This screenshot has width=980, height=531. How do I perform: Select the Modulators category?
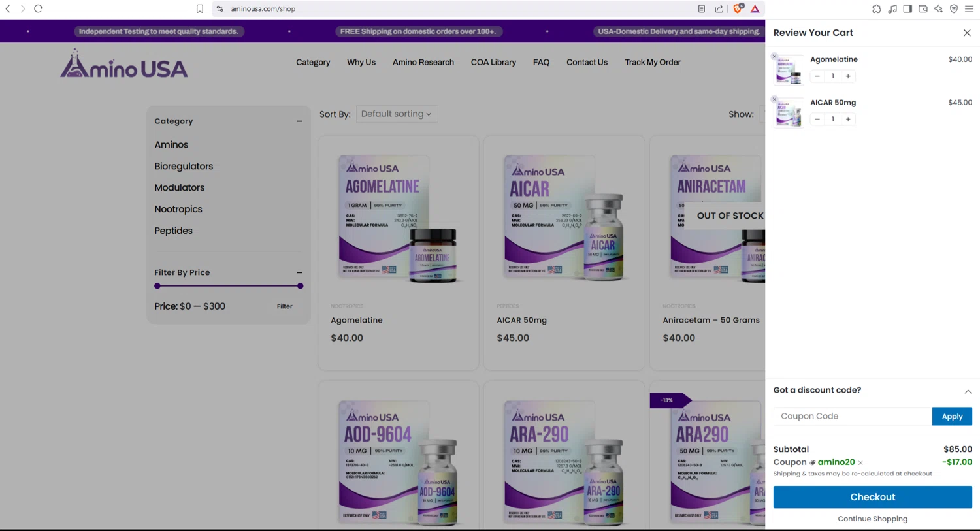[x=179, y=187]
